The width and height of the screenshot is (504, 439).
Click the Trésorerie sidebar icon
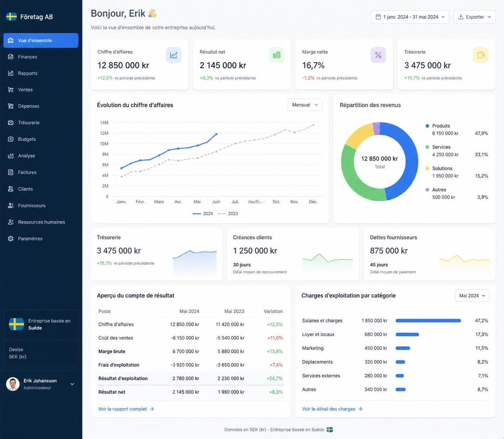point(11,123)
